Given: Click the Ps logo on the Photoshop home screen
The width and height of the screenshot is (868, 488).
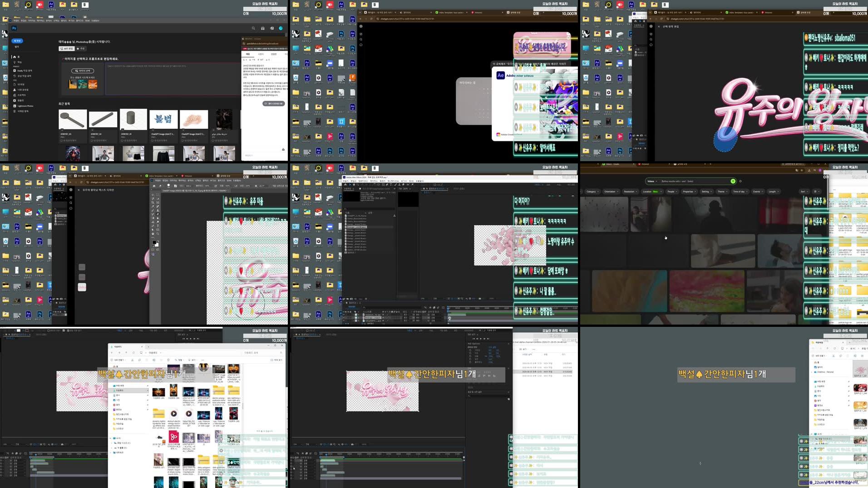Looking at the screenshot, I should [x=14, y=28].
